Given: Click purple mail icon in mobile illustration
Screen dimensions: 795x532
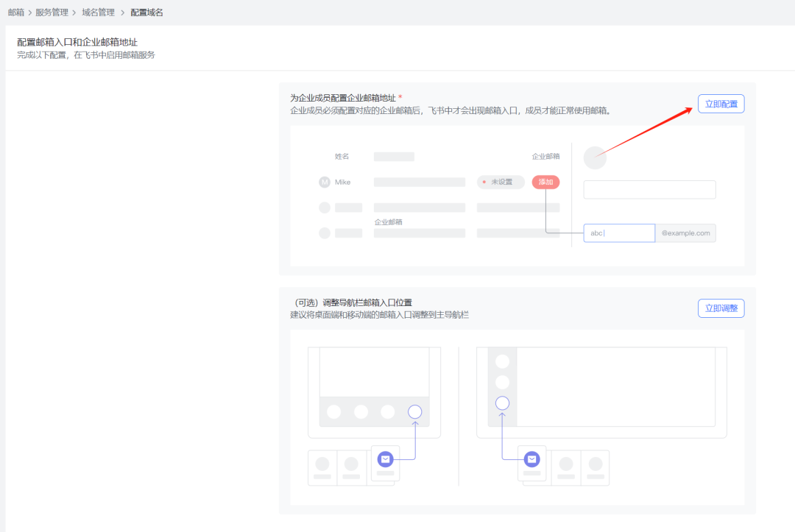Looking at the screenshot, I should coord(385,459).
